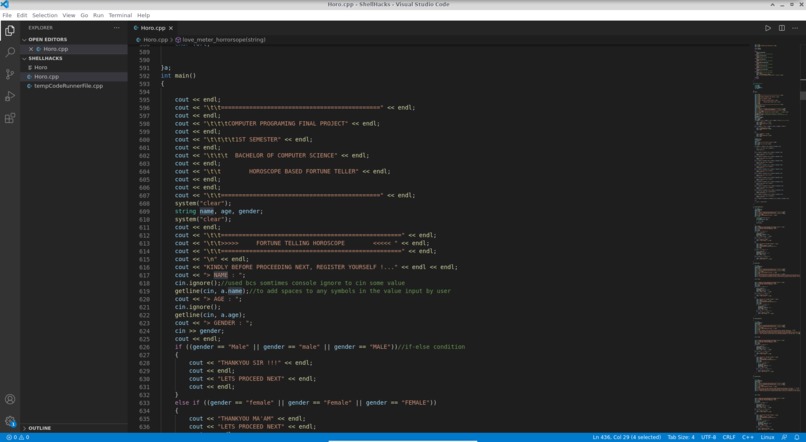Close the Horo.cpp editor tab

click(171, 28)
